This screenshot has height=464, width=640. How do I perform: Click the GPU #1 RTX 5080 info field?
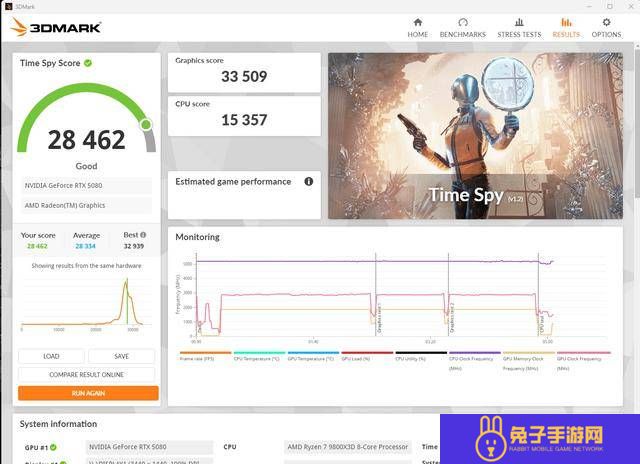click(149, 447)
